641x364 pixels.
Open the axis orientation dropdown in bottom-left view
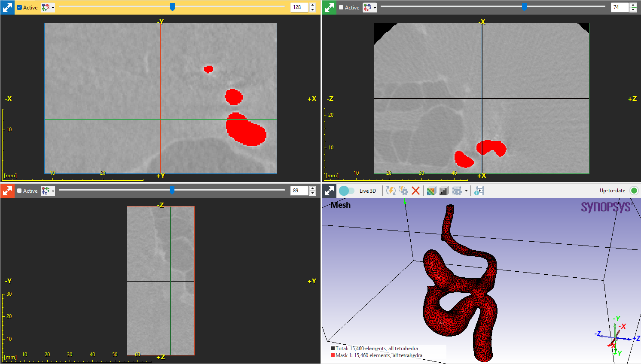pos(48,191)
